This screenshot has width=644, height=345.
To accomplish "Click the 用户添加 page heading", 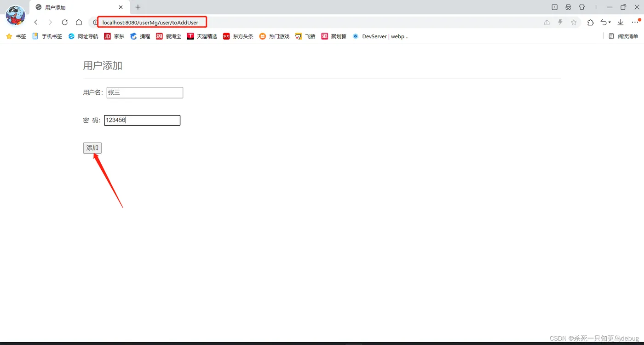I will [x=103, y=65].
